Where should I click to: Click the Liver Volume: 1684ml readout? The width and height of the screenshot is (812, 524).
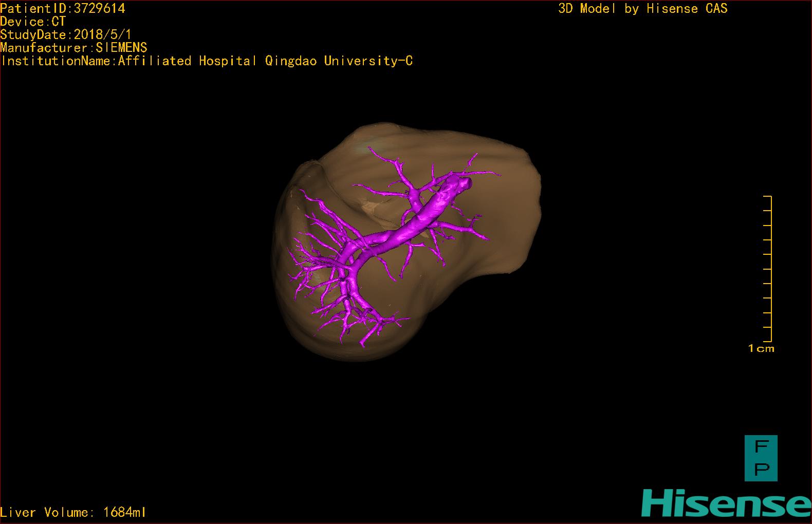tap(73, 512)
